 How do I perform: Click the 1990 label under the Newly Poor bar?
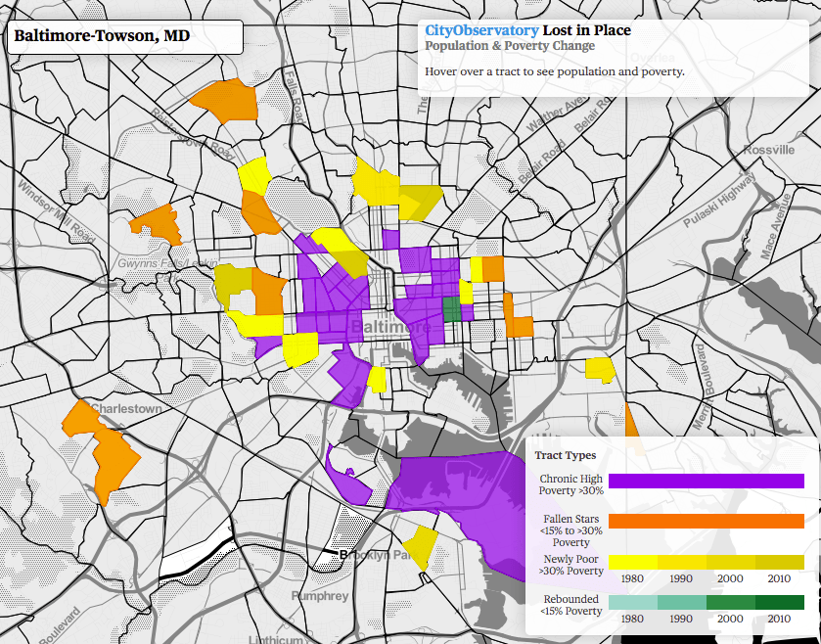point(682,578)
